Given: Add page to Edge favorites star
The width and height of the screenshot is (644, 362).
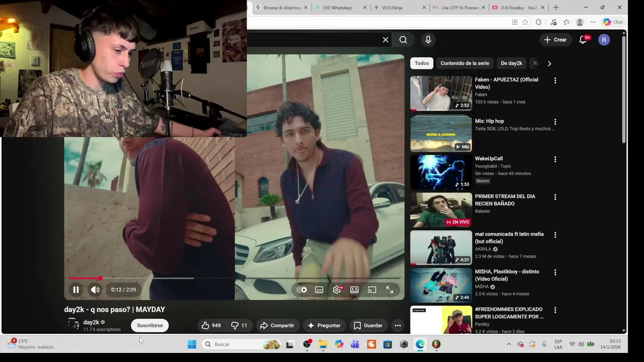Looking at the screenshot, I should pyautogui.click(x=525, y=22).
